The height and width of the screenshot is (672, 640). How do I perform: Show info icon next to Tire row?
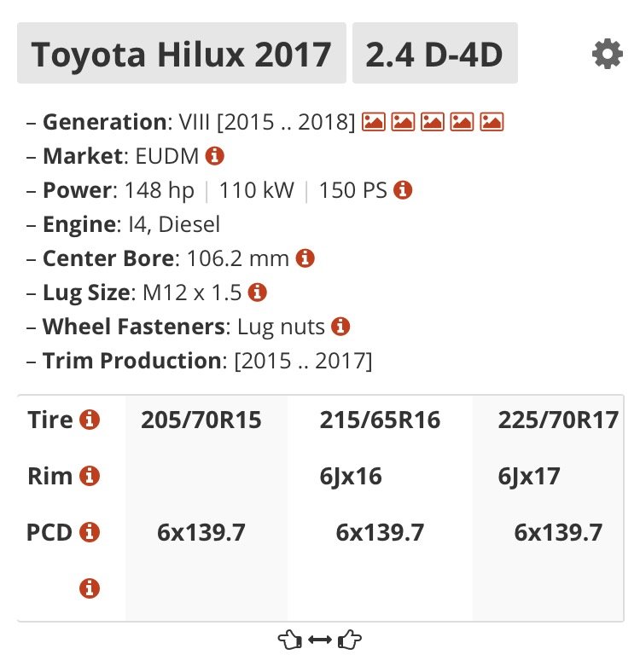tap(90, 420)
